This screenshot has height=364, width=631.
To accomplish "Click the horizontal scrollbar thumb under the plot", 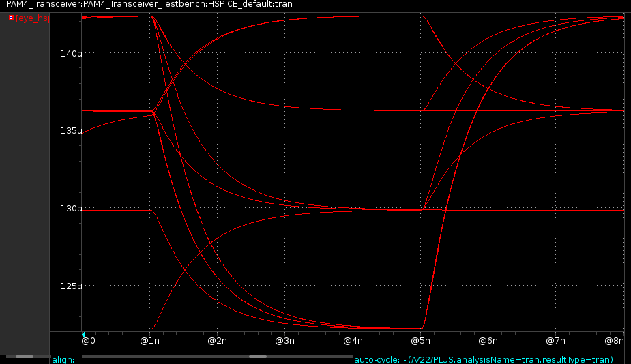I will 258,357.
